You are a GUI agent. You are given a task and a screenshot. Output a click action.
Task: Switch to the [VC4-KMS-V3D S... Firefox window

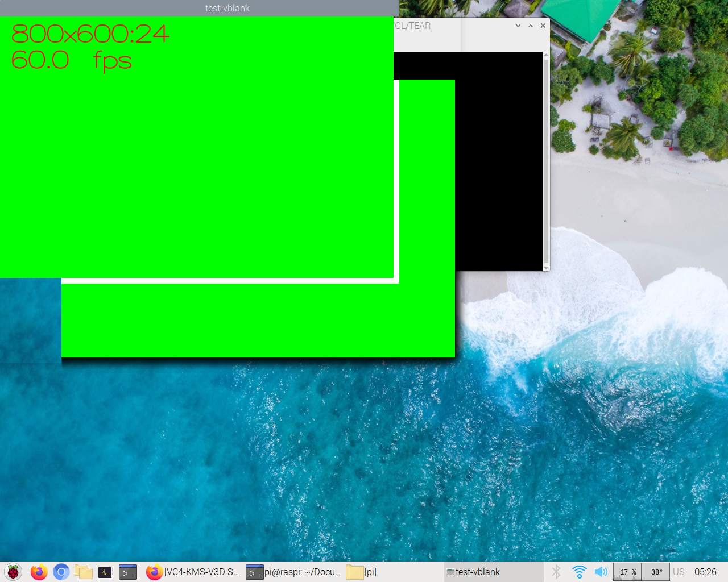pos(193,572)
